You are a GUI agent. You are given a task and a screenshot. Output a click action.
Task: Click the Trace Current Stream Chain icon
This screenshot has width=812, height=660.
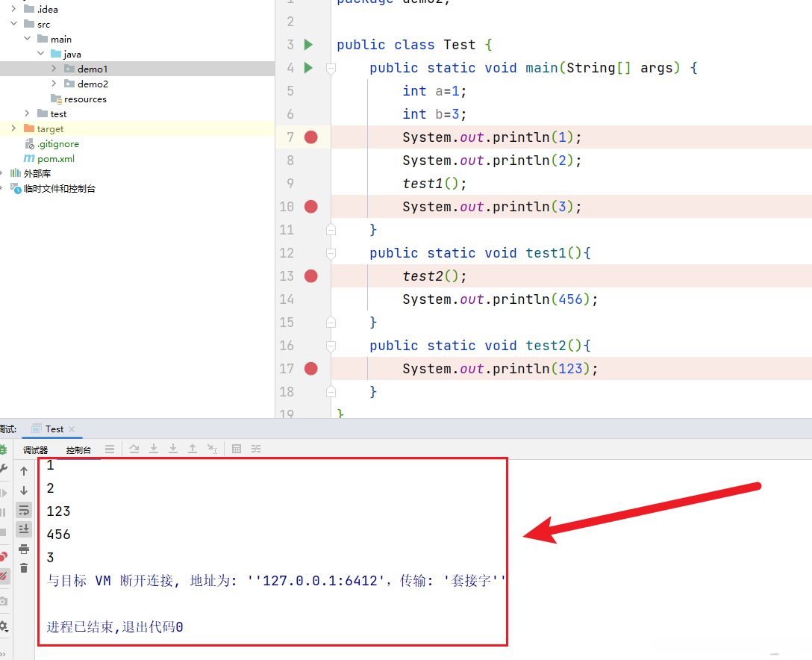[x=256, y=449]
